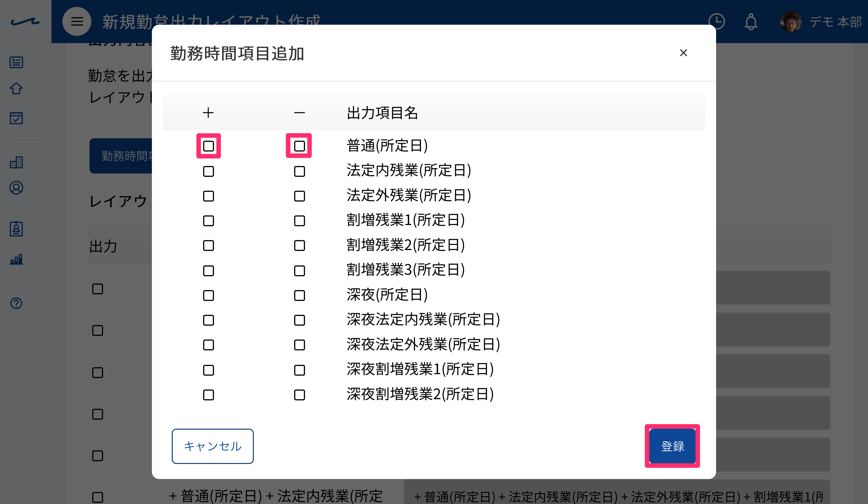
Task: Check plus box for 法定内残業(所定日)
Action: pos(208,171)
